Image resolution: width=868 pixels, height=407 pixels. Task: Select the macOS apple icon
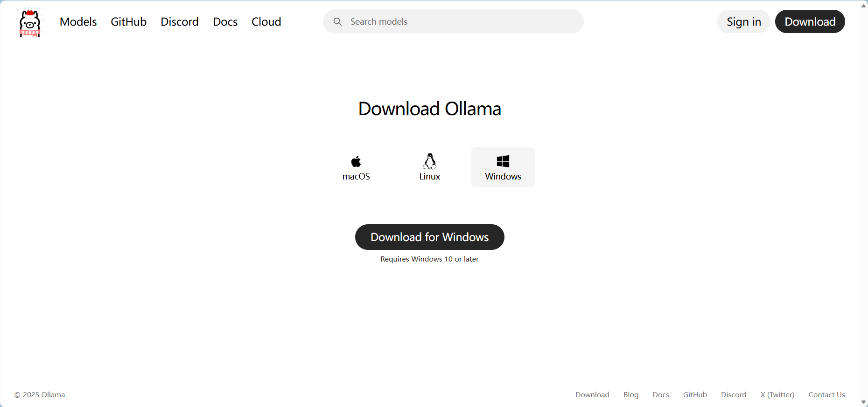pos(356,161)
